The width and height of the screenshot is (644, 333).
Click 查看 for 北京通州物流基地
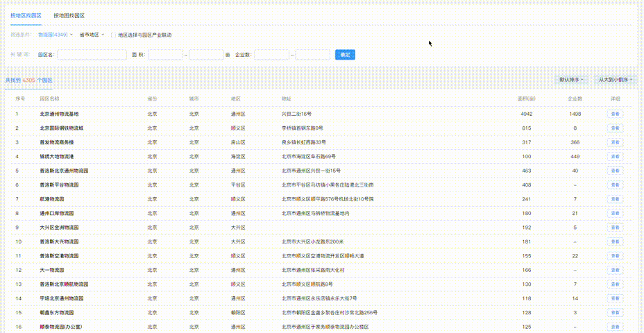[615, 114]
